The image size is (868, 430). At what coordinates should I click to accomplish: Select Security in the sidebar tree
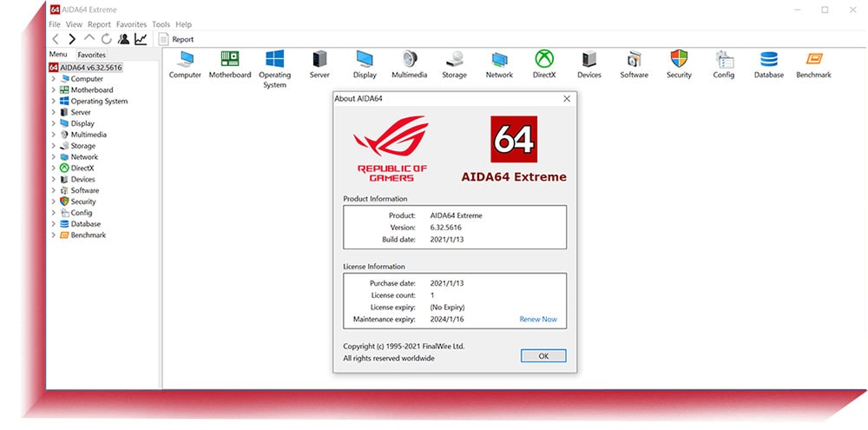(83, 202)
